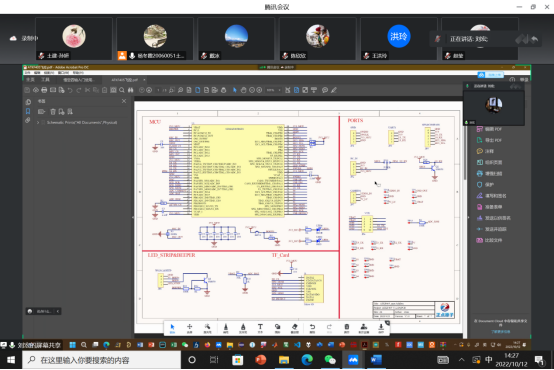Screen dimensions: 554x370
Task: Open the binoculars search tool
Action: click(131, 90)
